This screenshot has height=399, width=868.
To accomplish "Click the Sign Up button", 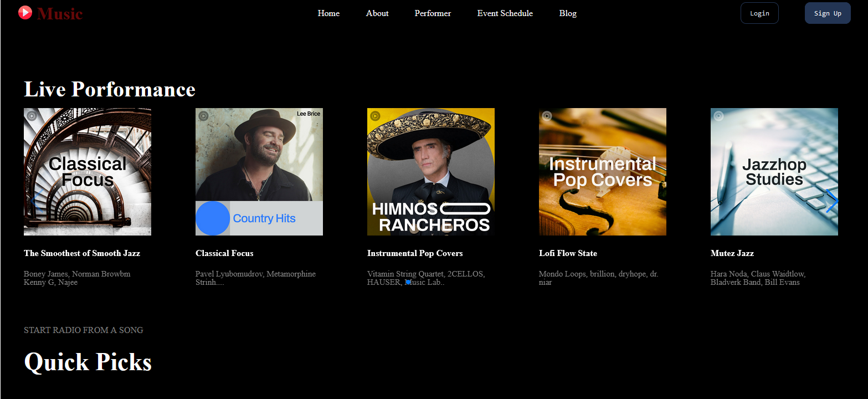I will [x=828, y=13].
